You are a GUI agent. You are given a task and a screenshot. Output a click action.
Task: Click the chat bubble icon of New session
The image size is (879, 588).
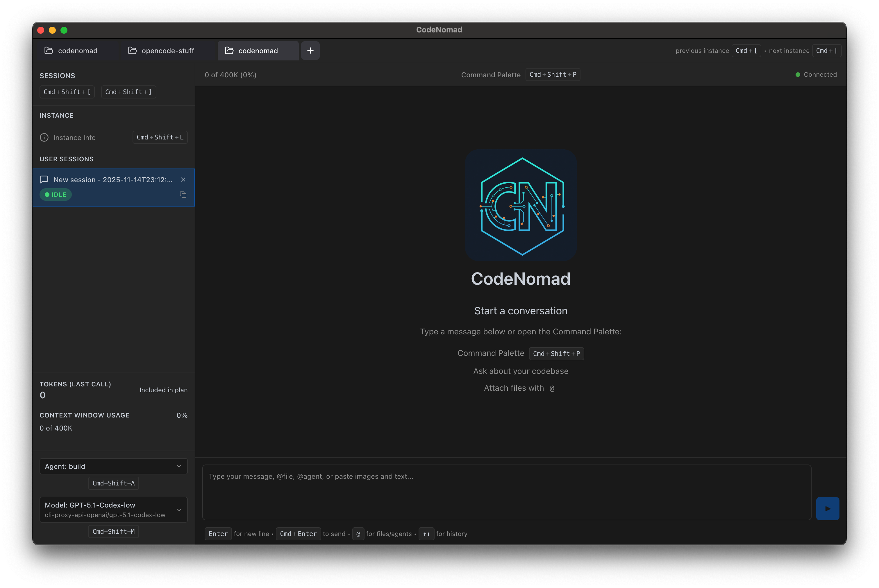point(44,180)
